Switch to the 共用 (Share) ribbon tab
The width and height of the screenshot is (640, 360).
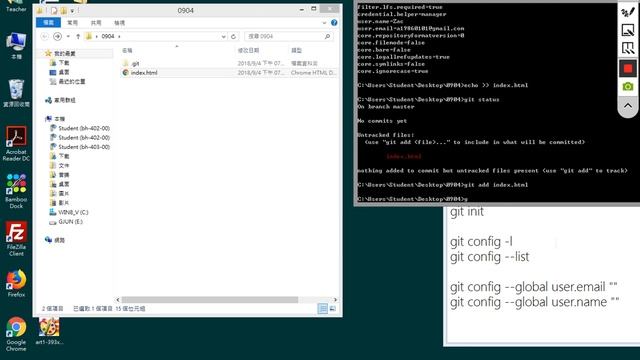click(x=96, y=23)
